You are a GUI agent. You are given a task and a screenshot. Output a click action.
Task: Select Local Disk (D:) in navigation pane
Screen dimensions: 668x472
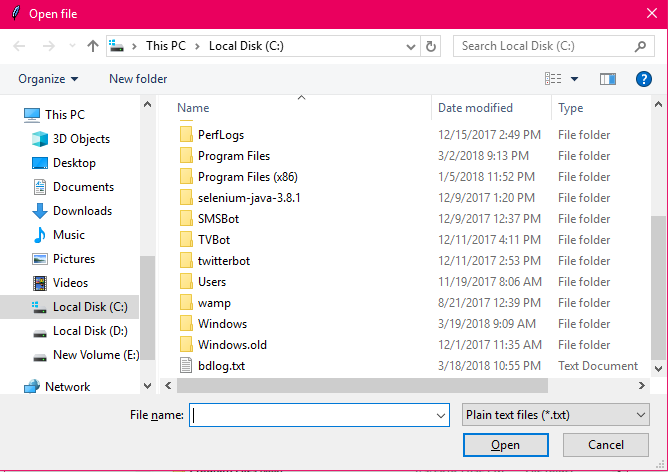pyautogui.click(x=90, y=331)
